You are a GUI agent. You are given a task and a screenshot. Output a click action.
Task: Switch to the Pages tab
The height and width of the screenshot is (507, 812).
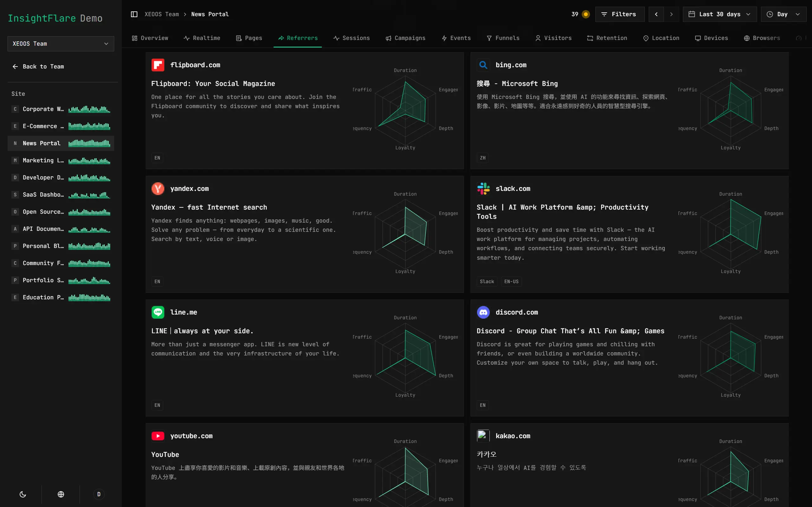249,38
